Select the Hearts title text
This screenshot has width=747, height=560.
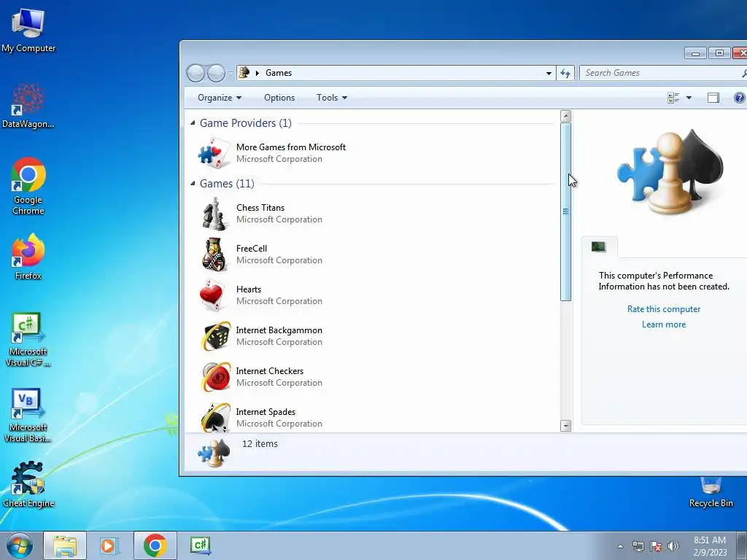click(x=249, y=289)
